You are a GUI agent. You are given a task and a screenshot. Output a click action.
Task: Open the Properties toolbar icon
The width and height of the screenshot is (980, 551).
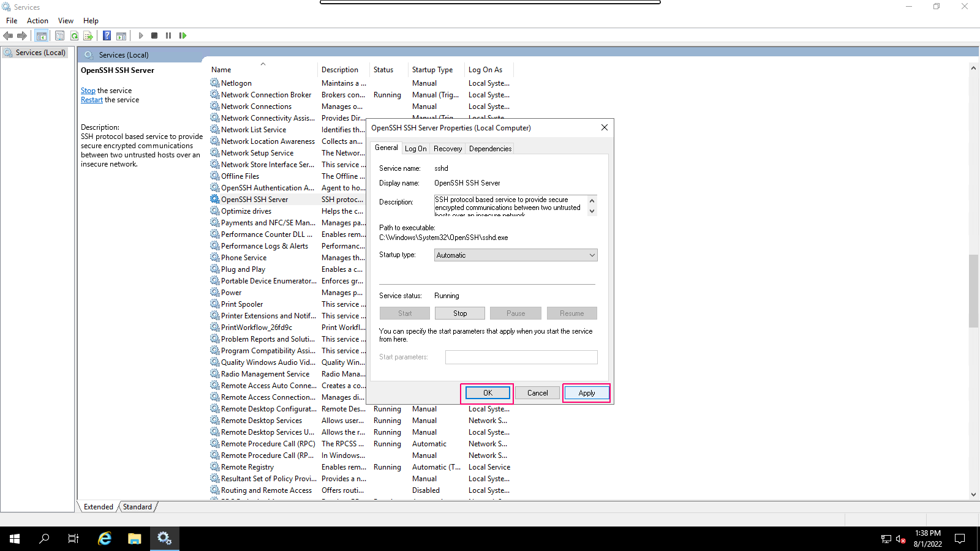coord(59,36)
